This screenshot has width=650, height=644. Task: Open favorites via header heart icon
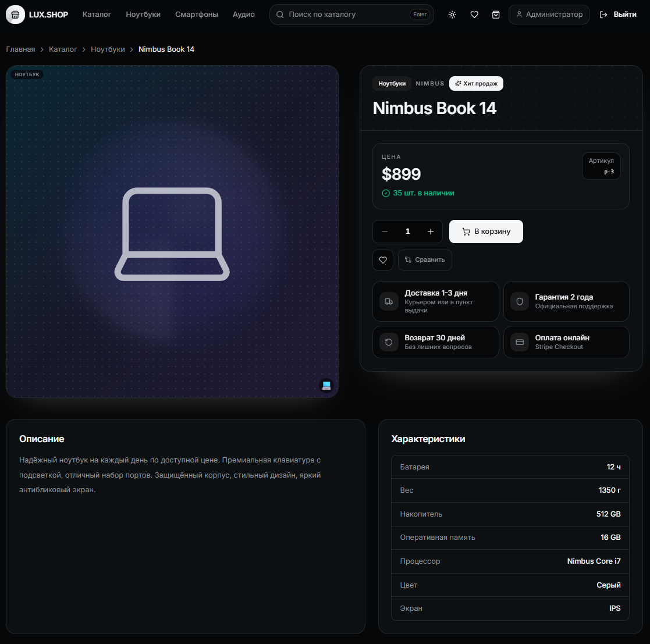(x=474, y=15)
